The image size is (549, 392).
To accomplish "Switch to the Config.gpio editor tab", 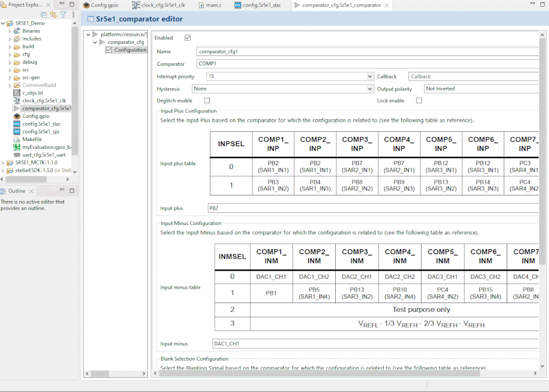I will pyautogui.click(x=101, y=5).
